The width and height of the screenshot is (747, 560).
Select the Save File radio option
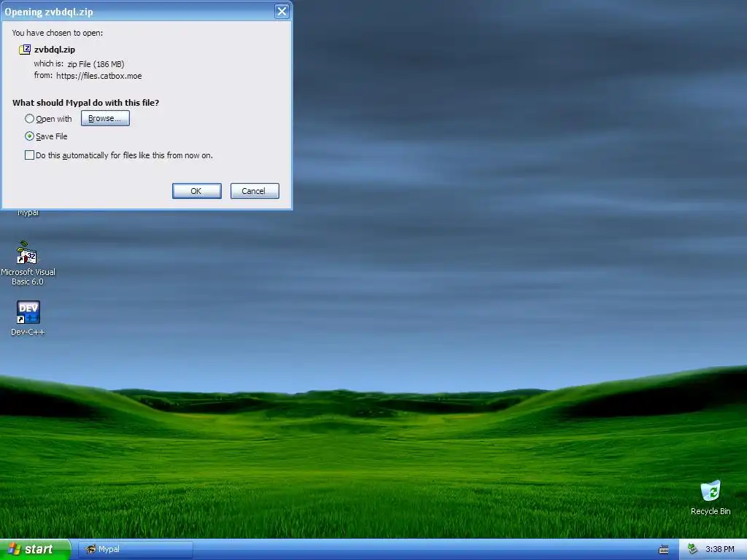point(29,136)
